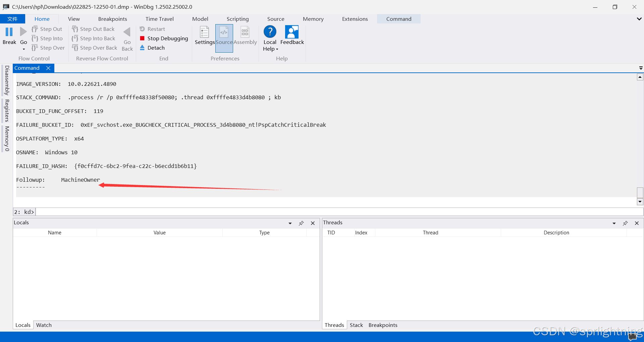The width and height of the screenshot is (644, 342).
Task: Click Step Out in Flow Control
Action: (47, 29)
